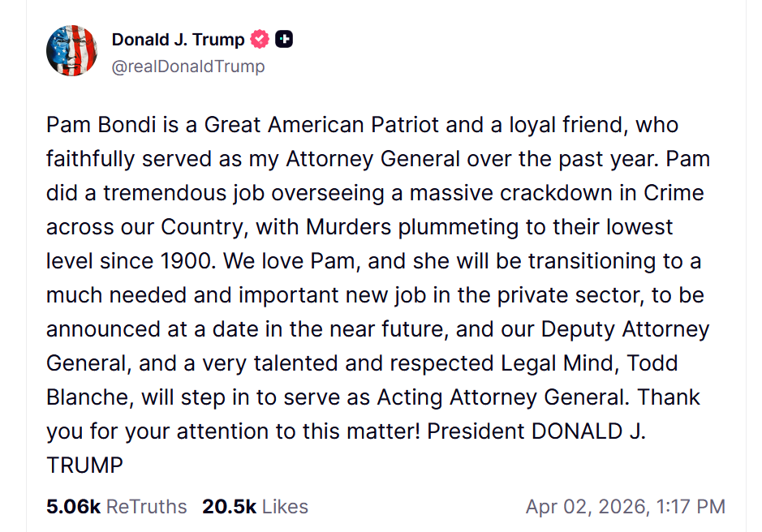The image size is (762, 532).
Task: View the 20.5k Likes count number
Action: point(230,507)
